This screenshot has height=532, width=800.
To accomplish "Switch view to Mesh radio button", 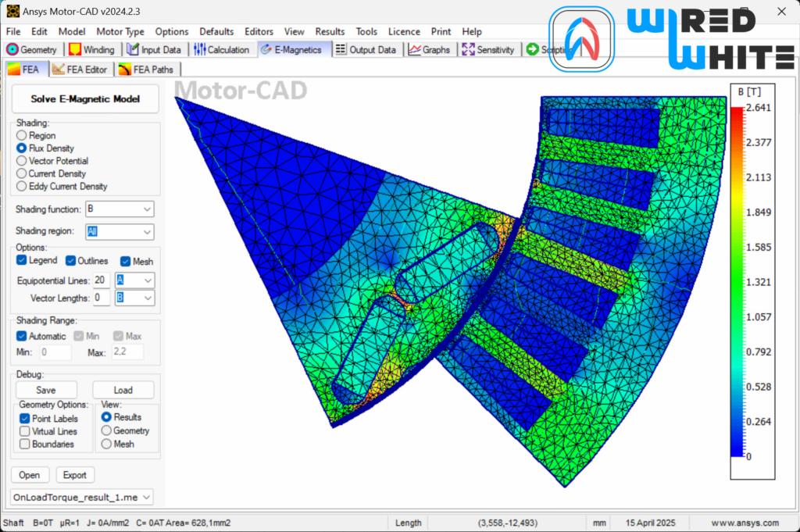I will (106, 444).
